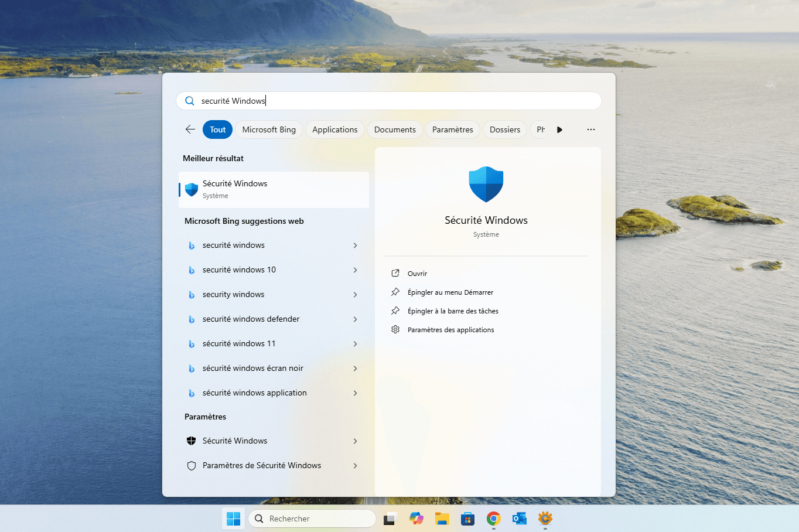Select the 'security windows' web suggestion
The height and width of the screenshot is (532, 799).
point(274,295)
